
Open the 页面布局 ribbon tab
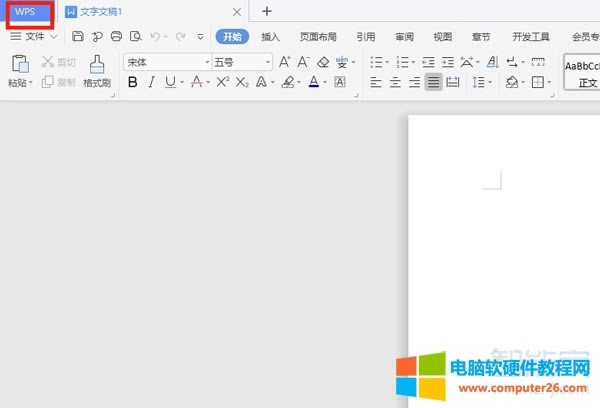point(317,37)
